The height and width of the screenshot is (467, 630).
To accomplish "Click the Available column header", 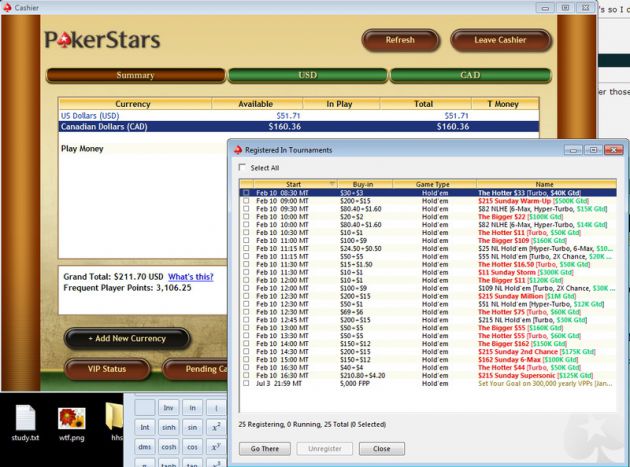I will click(x=257, y=104).
